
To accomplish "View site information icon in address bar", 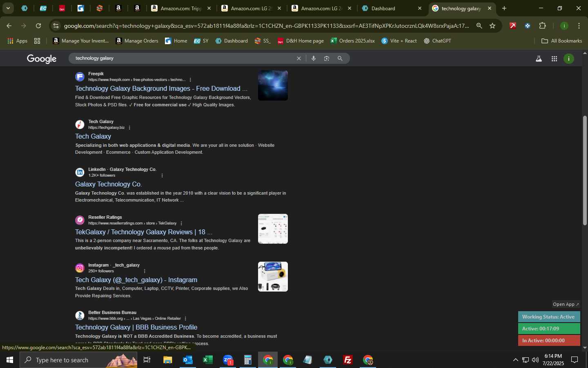I will 56,26.
